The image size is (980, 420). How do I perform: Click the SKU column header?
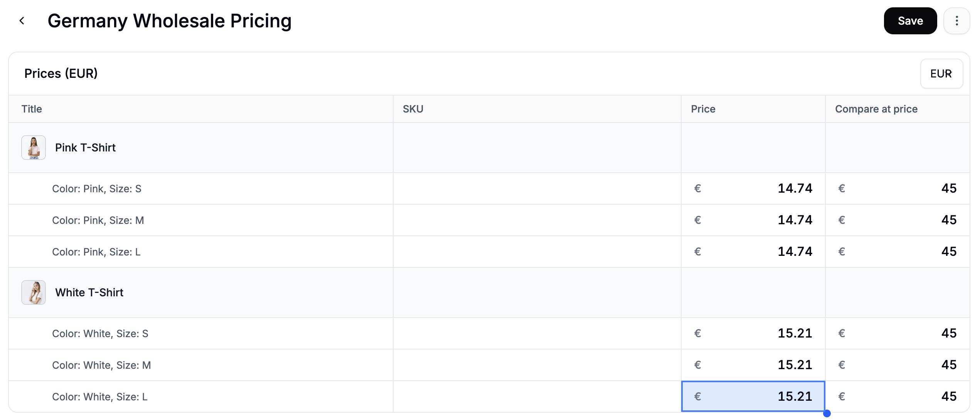click(x=413, y=109)
